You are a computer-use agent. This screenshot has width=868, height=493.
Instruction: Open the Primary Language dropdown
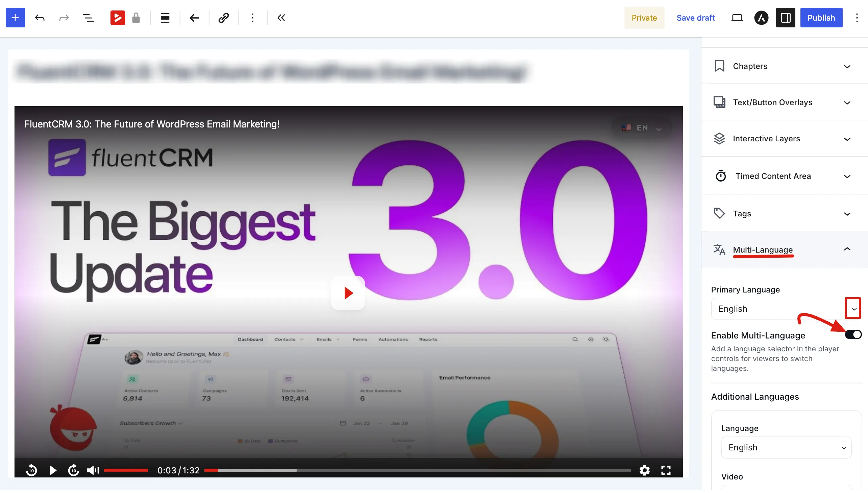click(x=786, y=308)
